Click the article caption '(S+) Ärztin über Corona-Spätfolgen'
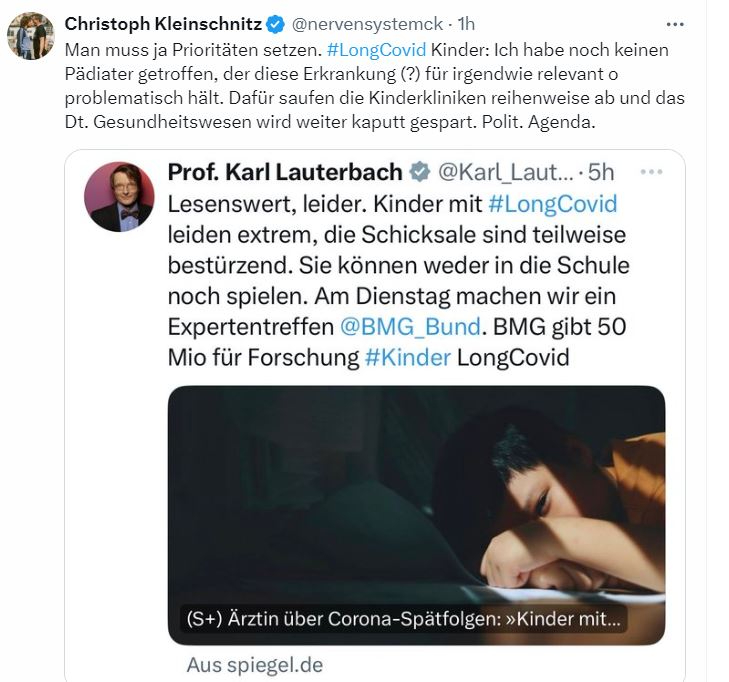The image size is (729, 682). (x=405, y=620)
